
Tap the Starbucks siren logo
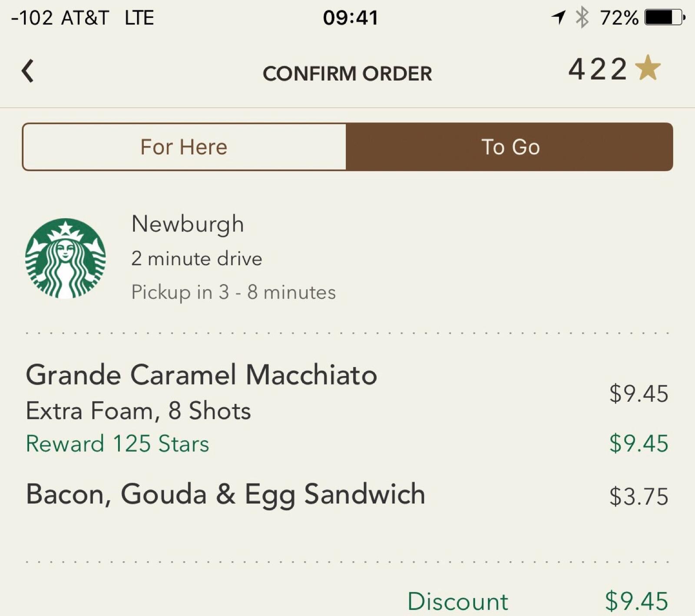(66, 258)
